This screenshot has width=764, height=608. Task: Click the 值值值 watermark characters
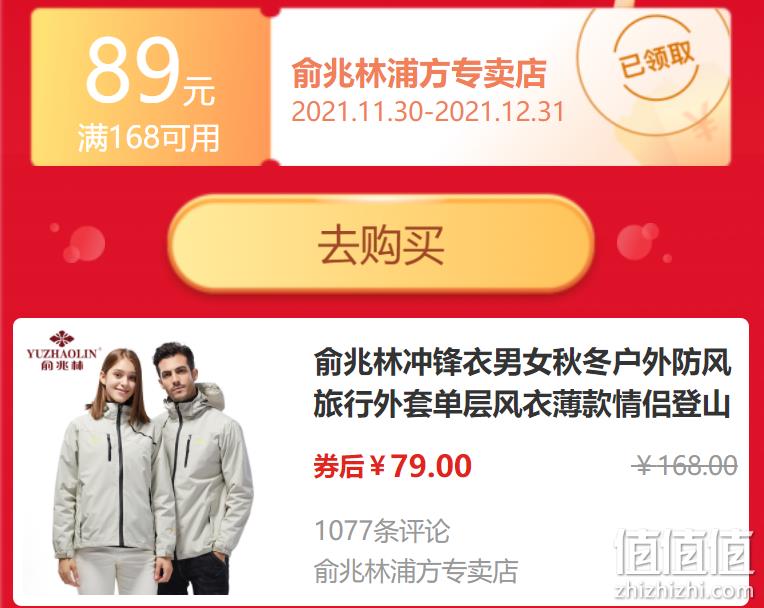pos(684,552)
